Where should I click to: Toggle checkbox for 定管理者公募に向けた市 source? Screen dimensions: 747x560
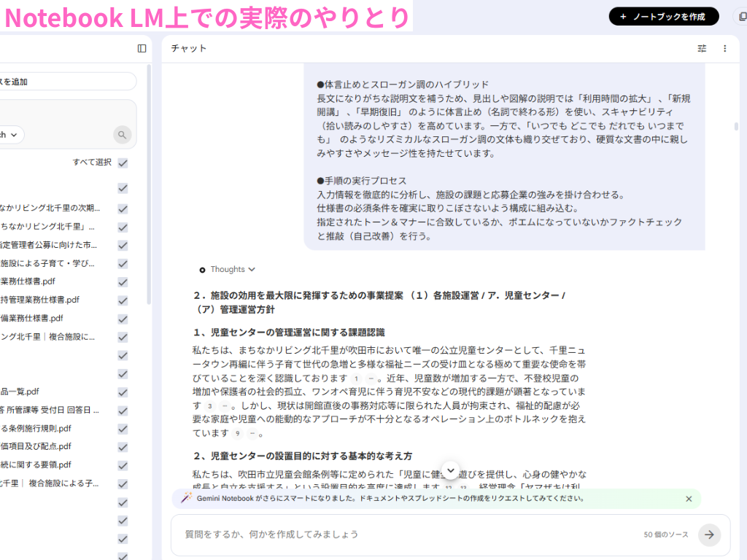point(123,245)
